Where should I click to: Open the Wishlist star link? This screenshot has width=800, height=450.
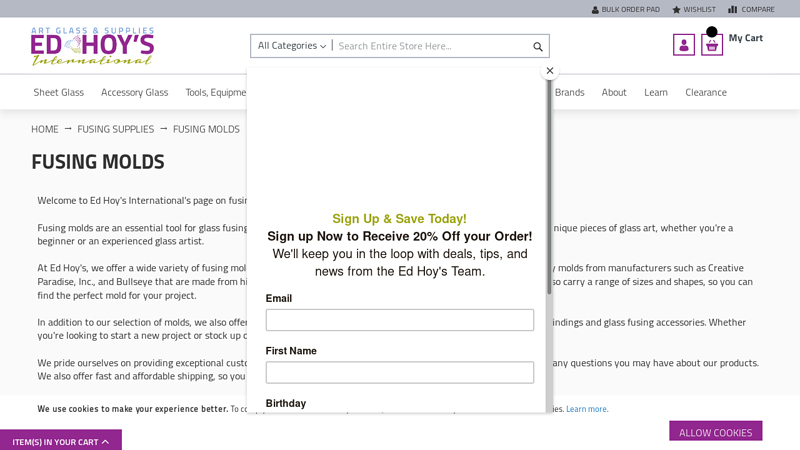click(694, 9)
